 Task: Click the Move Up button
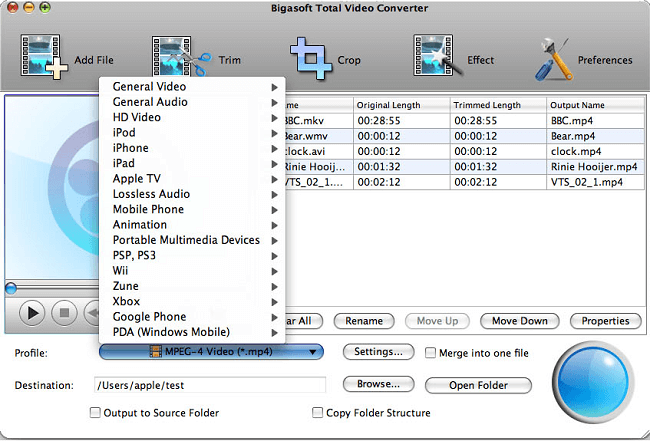coord(437,321)
